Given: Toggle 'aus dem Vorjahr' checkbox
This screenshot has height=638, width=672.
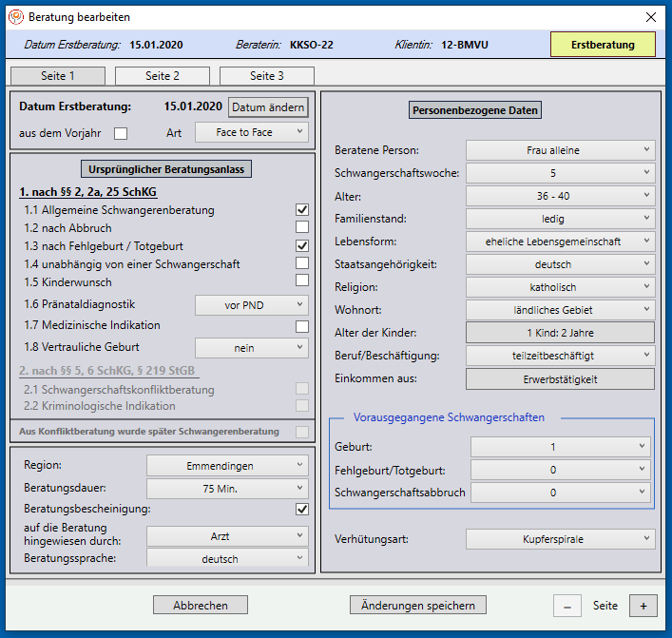Looking at the screenshot, I should (x=121, y=133).
